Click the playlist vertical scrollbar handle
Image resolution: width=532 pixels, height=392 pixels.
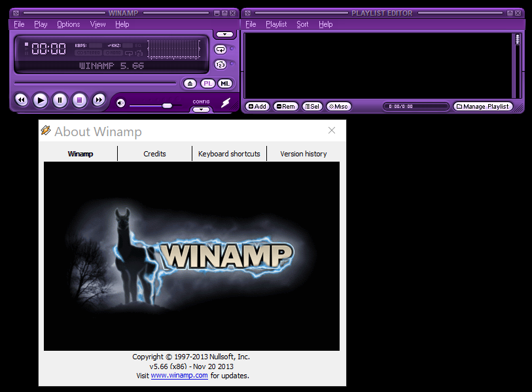(x=518, y=39)
